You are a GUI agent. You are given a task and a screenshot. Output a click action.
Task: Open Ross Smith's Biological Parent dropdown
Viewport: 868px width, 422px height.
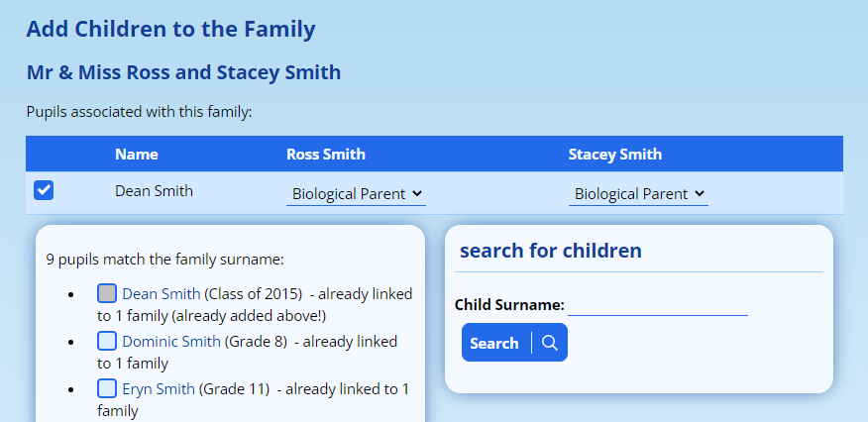point(356,194)
